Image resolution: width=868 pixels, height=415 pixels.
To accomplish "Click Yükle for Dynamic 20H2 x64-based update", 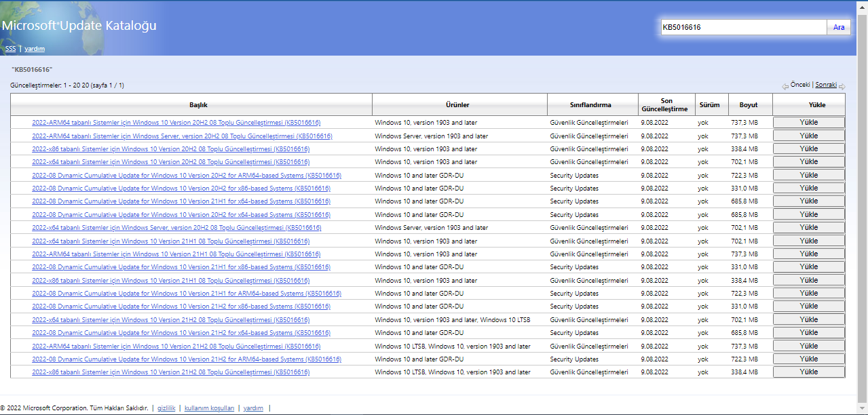I will pos(809,214).
